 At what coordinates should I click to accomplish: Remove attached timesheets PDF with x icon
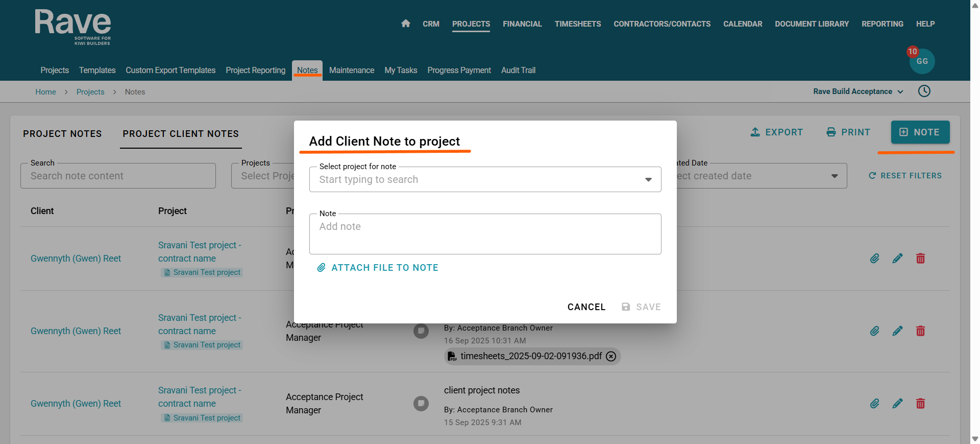(x=611, y=356)
